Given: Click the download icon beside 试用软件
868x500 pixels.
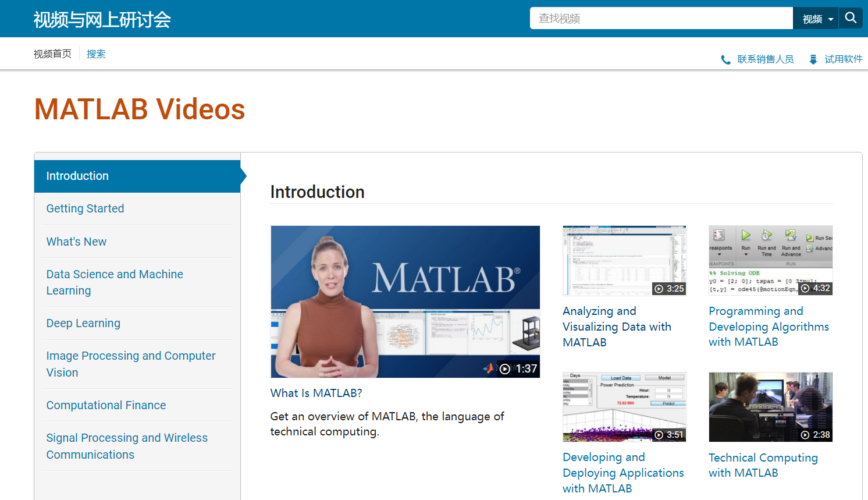Looking at the screenshot, I should (x=813, y=59).
